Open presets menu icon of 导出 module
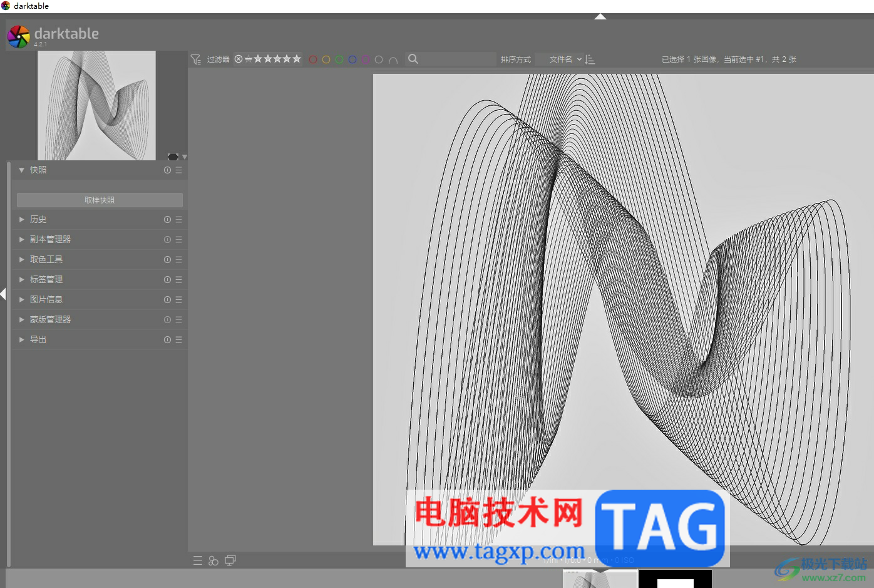The height and width of the screenshot is (588, 874). point(178,339)
